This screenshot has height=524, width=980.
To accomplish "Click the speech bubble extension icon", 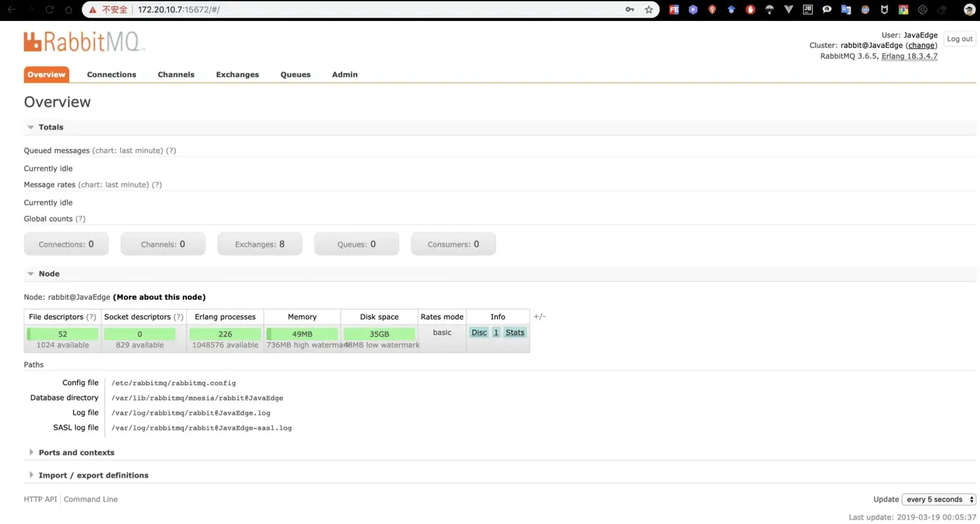I will click(827, 10).
